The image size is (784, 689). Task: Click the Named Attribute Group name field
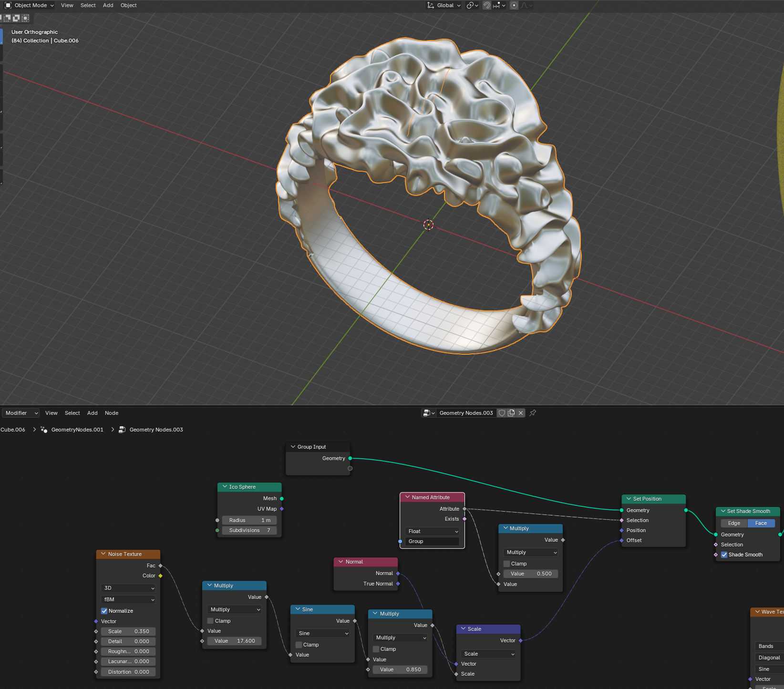(432, 541)
